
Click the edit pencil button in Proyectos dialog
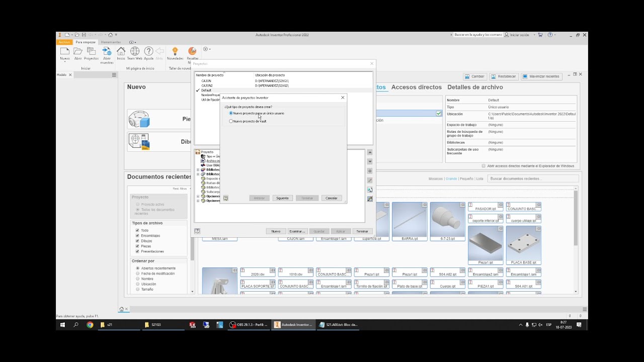pyautogui.click(x=370, y=180)
